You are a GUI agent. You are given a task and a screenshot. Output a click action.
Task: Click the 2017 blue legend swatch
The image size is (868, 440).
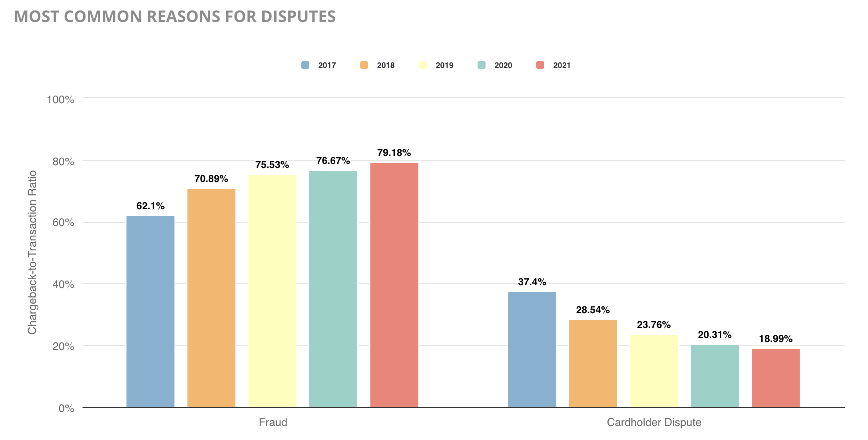point(305,65)
